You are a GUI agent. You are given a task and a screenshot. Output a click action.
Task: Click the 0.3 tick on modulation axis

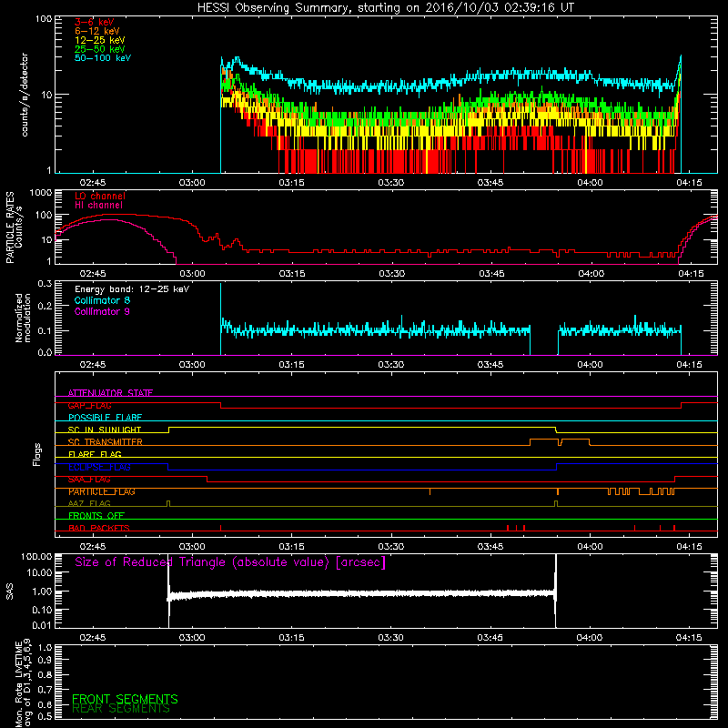click(45, 284)
